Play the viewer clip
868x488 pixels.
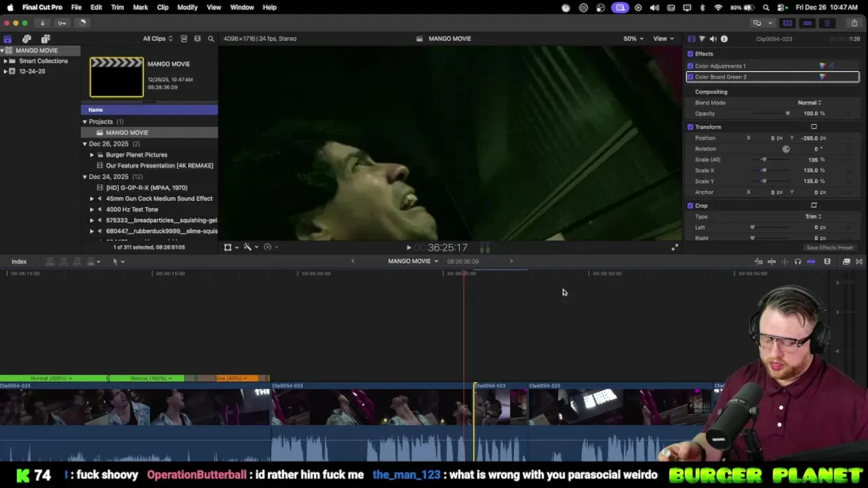point(408,247)
